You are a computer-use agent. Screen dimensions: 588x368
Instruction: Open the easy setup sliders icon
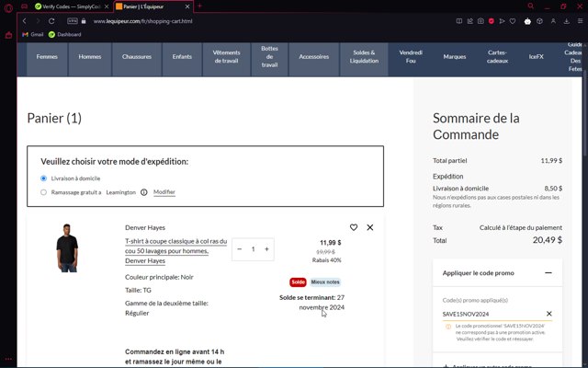point(580,21)
